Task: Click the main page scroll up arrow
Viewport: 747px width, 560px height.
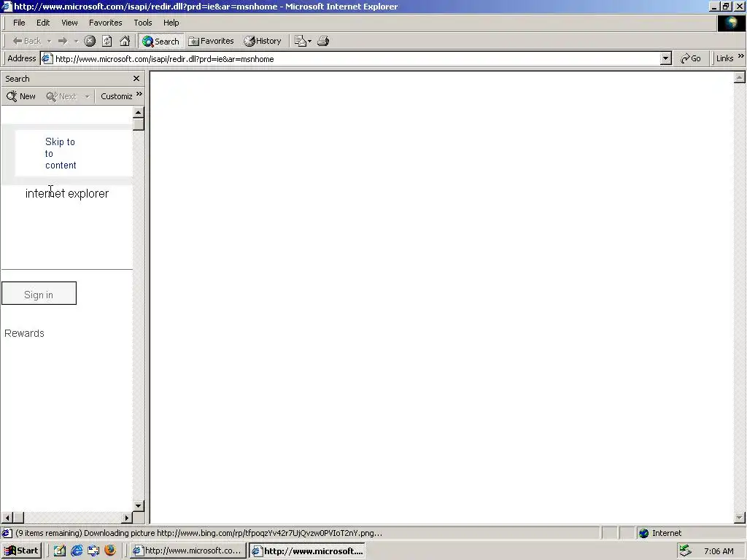Action: point(740,77)
